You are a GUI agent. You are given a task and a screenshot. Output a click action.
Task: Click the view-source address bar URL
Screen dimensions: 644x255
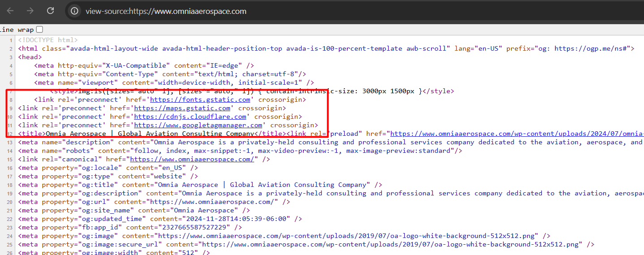[166, 11]
